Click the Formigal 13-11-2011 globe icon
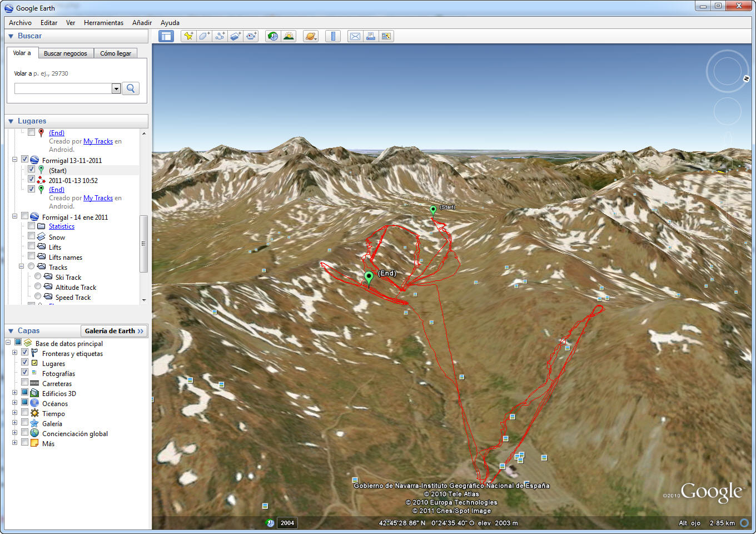This screenshot has height=534, width=756. coord(34,160)
